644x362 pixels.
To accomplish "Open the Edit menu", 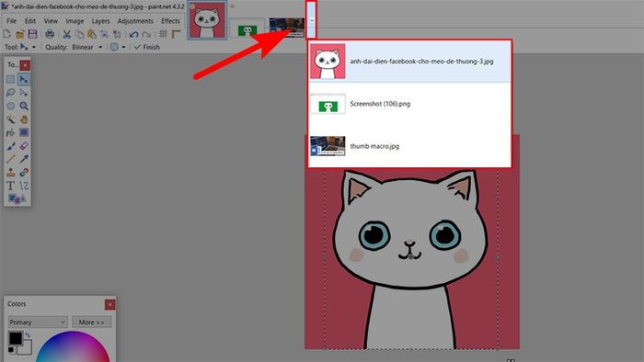I will pyautogui.click(x=30, y=21).
